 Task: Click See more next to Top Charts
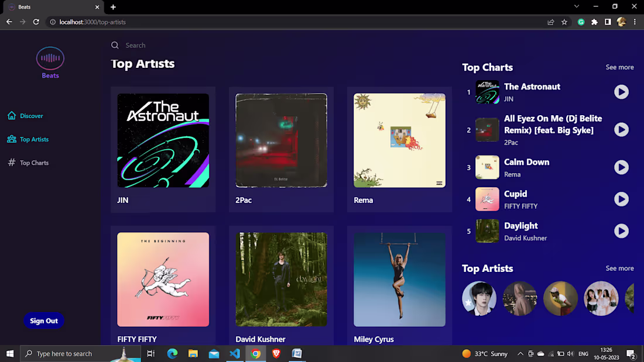tap(619, 67)
